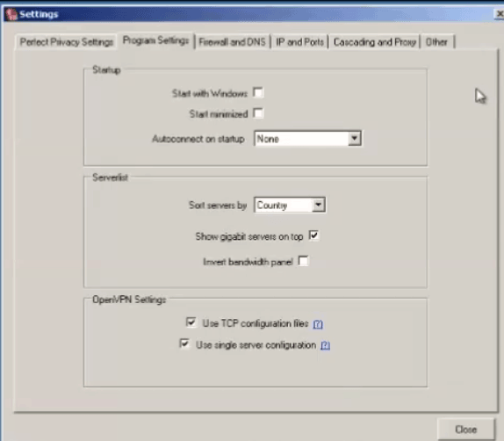This screenshot has width=504, height=441.
Task: Go to IP and Ports tab
Action: coord(299,42)
